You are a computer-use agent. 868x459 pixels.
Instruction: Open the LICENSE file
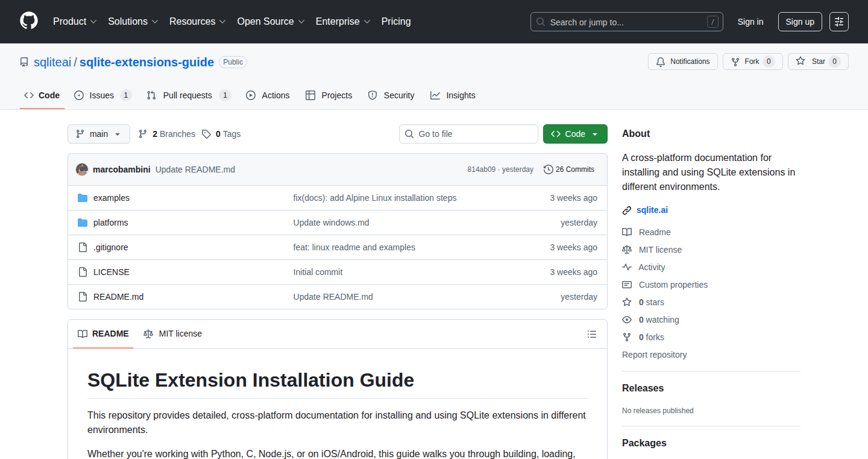pos(112,272)
